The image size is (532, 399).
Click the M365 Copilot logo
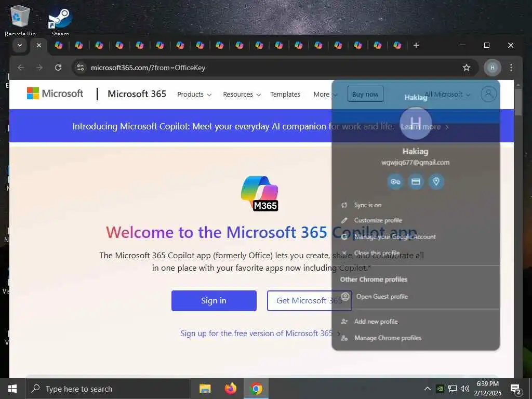260,193
